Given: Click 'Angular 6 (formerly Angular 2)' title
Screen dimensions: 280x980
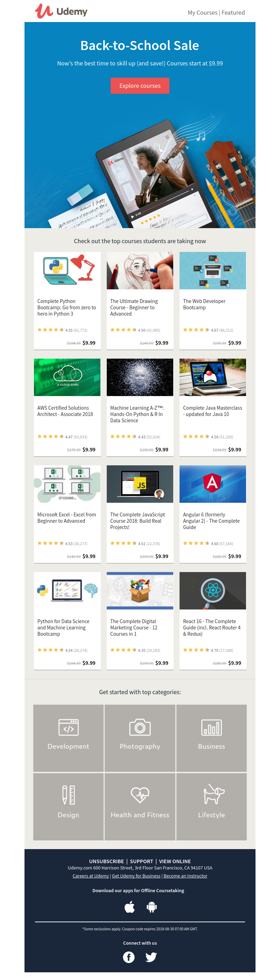Looking at the screenshot, I should 211,521.
